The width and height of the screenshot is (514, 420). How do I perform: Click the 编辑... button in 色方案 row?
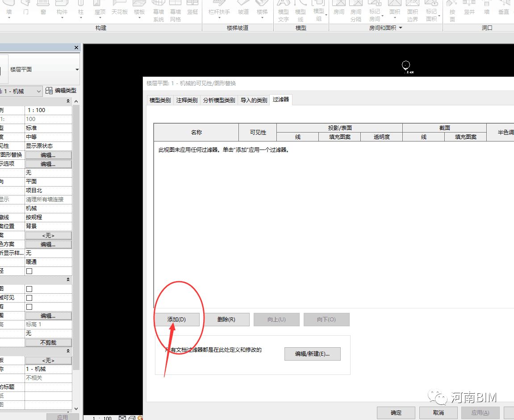pyautogui.click(x=49, y=245)
